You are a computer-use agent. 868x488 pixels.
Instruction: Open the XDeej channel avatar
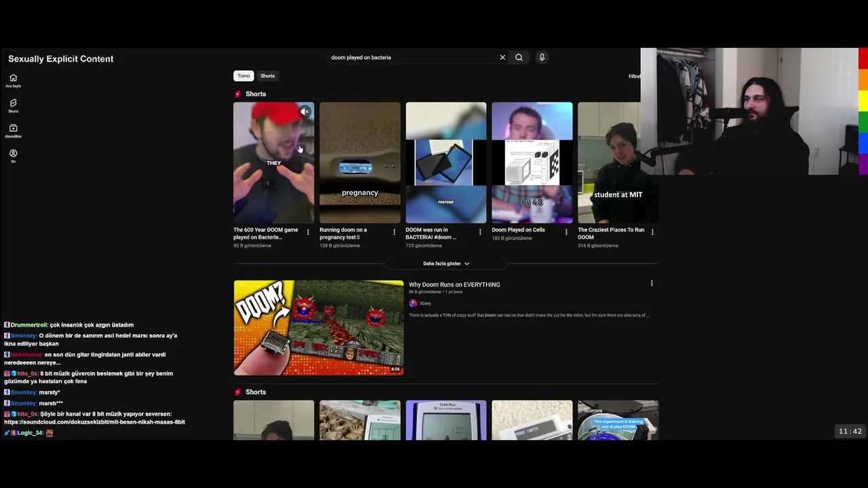click(413, 303)
